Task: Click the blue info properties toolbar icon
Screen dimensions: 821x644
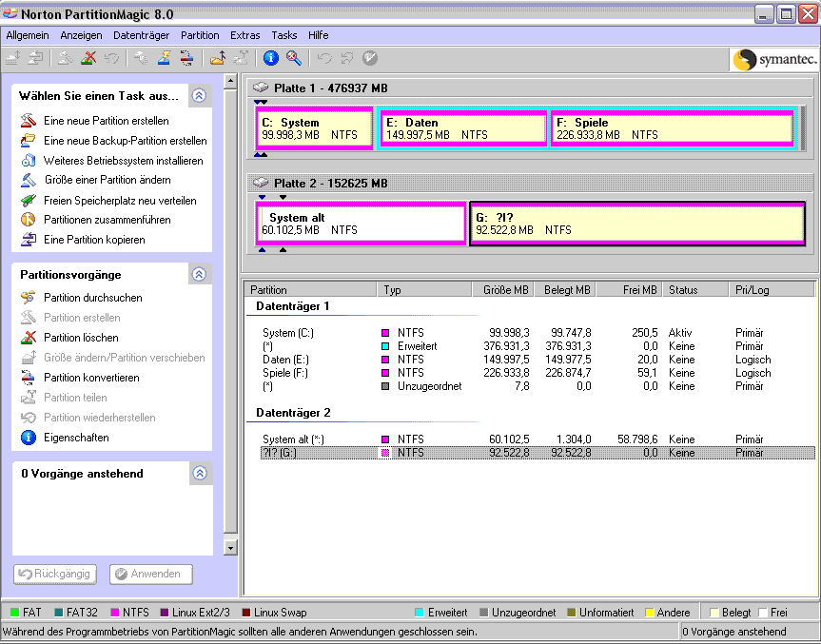Action: pyautogui.click(x=271, y=58)
